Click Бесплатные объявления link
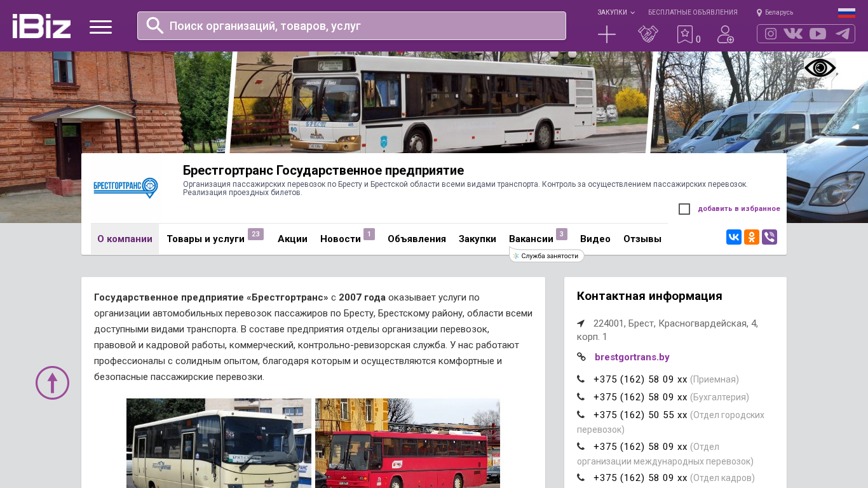Screen dimensions: 868x488 (x=693, y=13)
